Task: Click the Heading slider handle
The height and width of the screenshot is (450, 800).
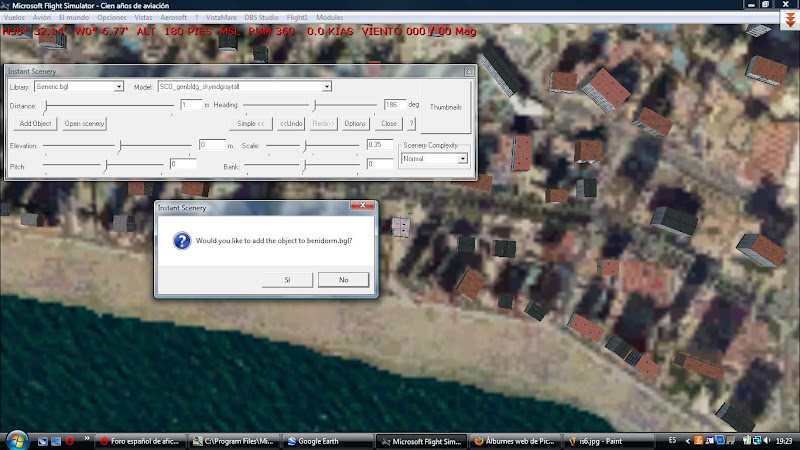Action: pyautogui.click(x=315, y=106)
